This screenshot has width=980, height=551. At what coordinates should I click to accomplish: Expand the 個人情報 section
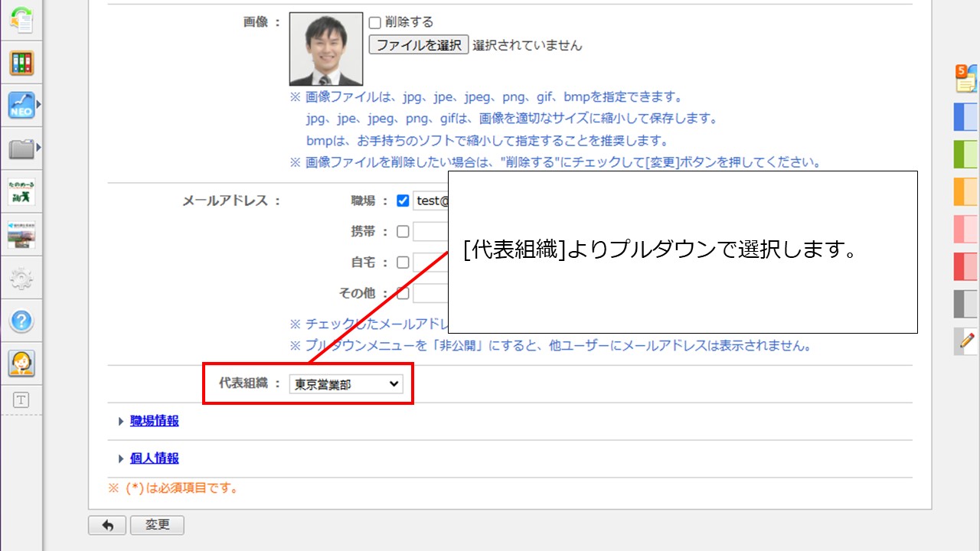point(154,458)
